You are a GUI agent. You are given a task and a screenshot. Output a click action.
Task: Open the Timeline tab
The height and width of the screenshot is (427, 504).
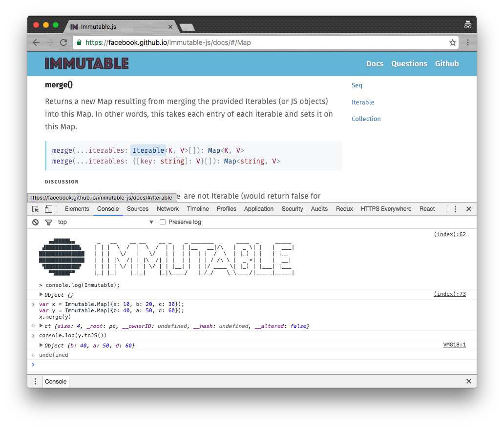pos(198,209)
